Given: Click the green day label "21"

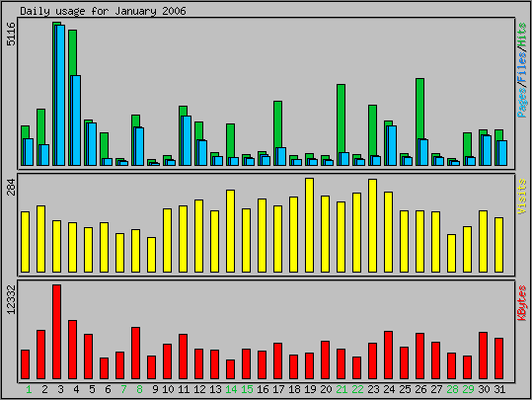Looking at the screenshot, I should pyautogui.click(x=342, y=389).
